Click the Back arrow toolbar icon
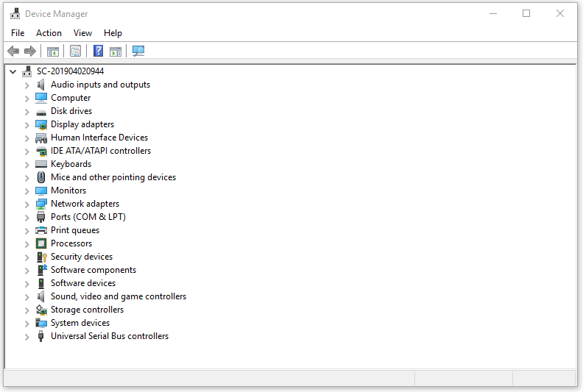583x392 pixels. [13, 51]
